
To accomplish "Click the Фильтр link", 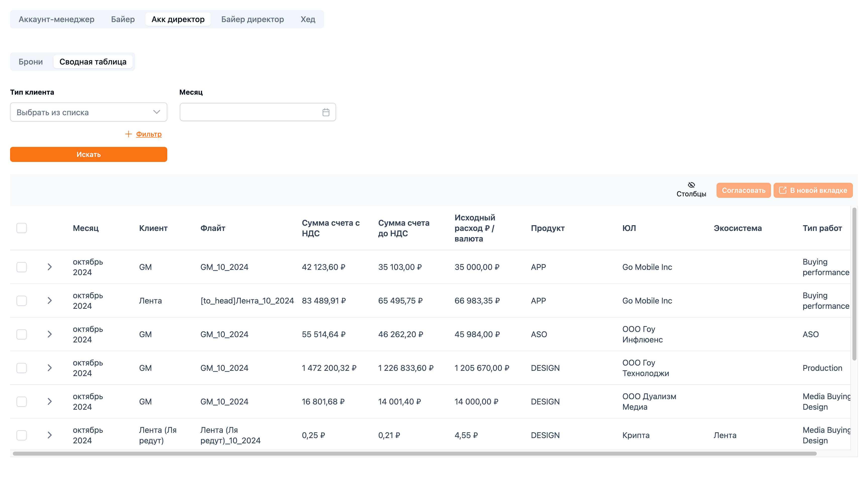I will [149, 134].
